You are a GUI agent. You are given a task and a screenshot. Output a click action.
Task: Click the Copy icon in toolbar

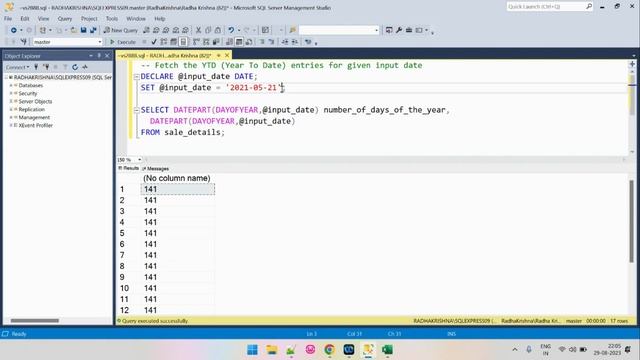(x=208, y=30)
